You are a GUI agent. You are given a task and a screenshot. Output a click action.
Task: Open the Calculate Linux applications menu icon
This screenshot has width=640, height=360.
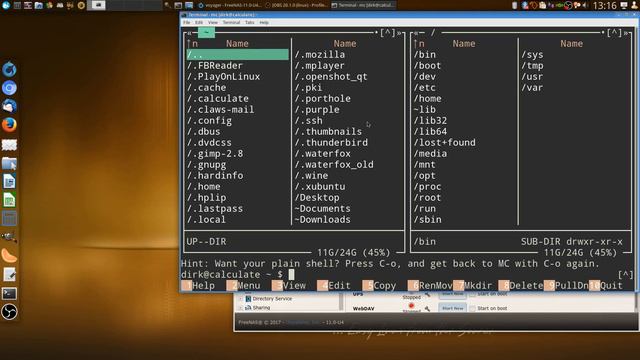(6, 5)
